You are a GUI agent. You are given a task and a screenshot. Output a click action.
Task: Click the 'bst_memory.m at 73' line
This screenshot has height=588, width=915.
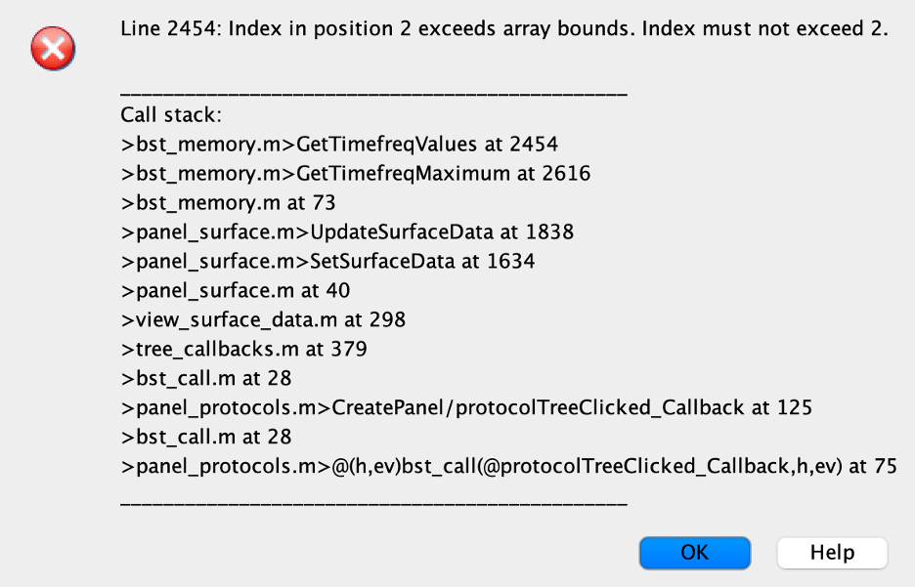click(x=228, y=202)
